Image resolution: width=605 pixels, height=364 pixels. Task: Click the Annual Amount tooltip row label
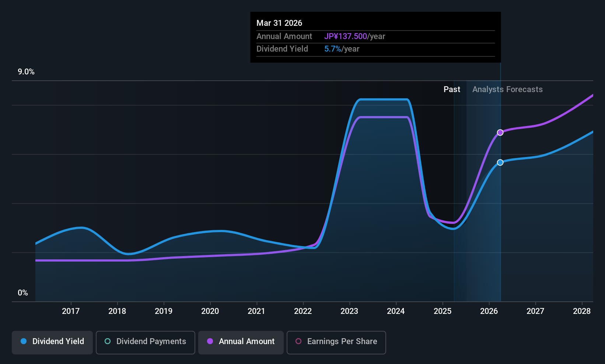tap(284, 36)
